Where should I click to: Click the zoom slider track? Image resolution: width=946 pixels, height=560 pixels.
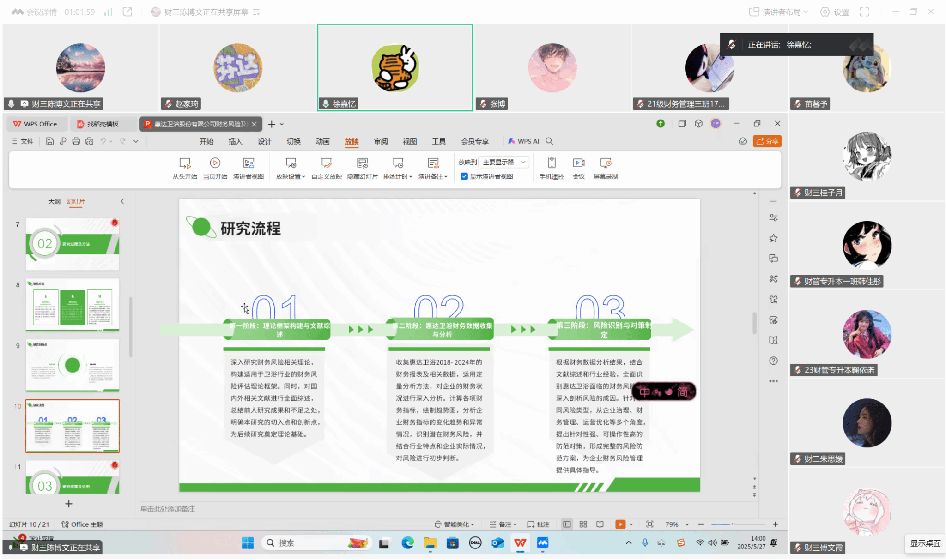coord(738,524)
